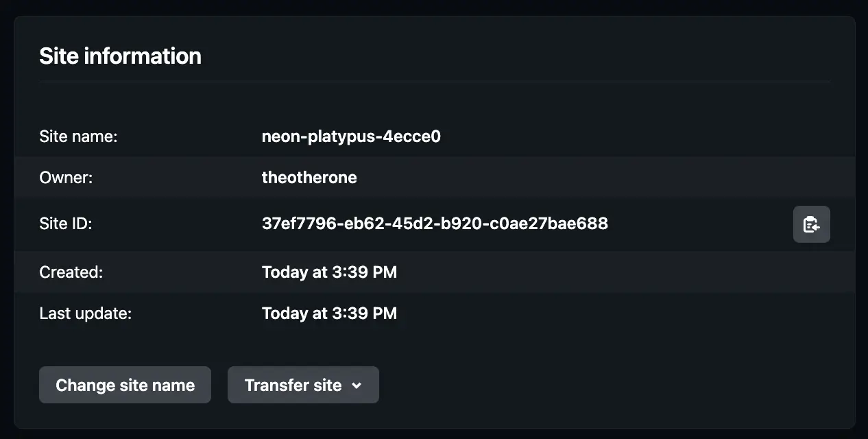Expand the chevron on the Transfer site button
Image resolution: width=868 pixels, height=439 pixels.
[x=356, y=385]
